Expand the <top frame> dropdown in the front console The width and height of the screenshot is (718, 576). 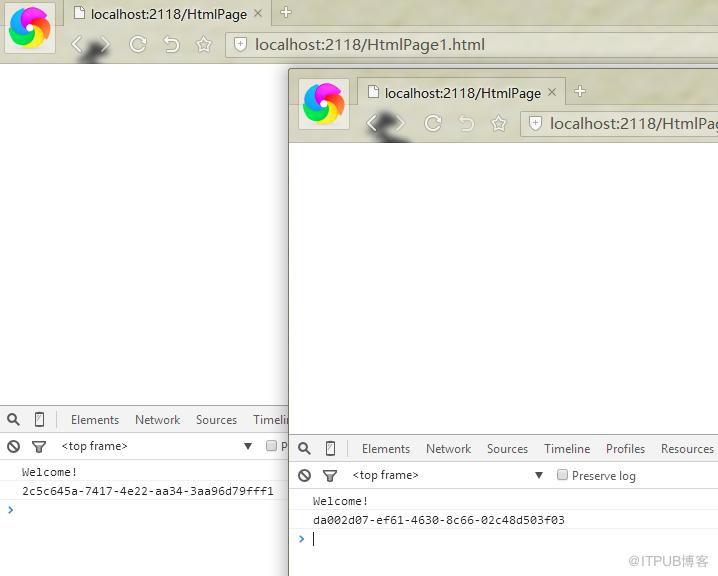[539, 475]
